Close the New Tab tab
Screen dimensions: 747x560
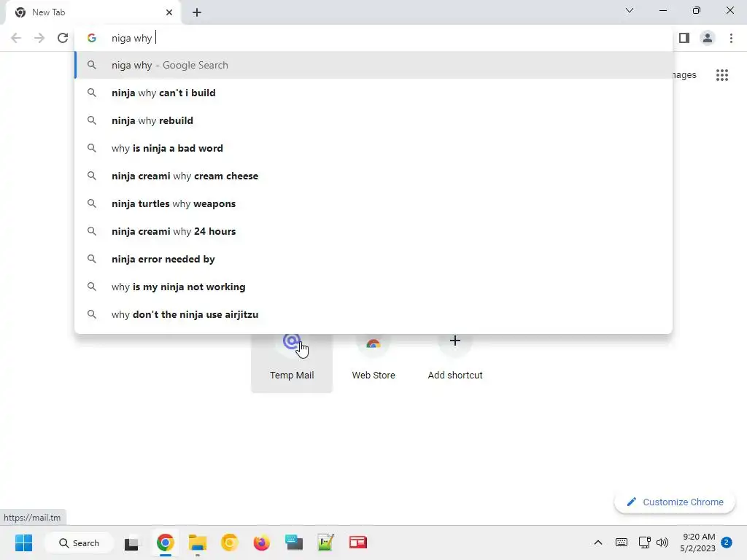pos(169,12)
